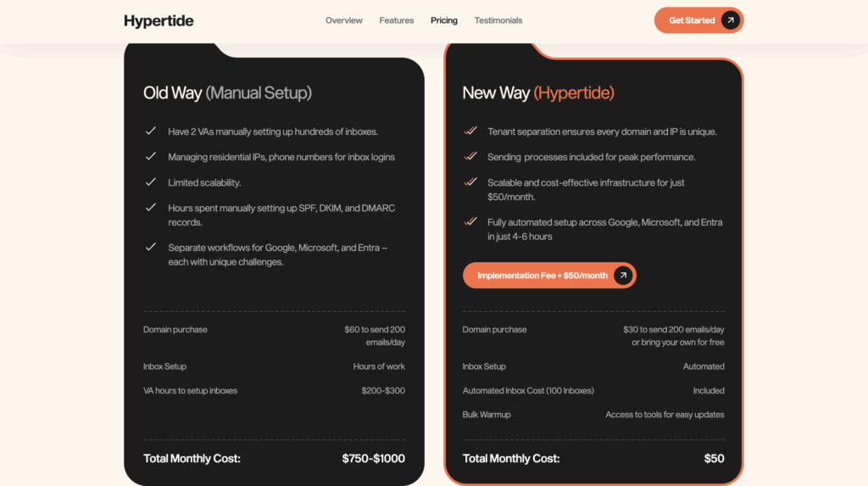Click checkmark beside 'Limited scalability'

(x=151, y=182)
